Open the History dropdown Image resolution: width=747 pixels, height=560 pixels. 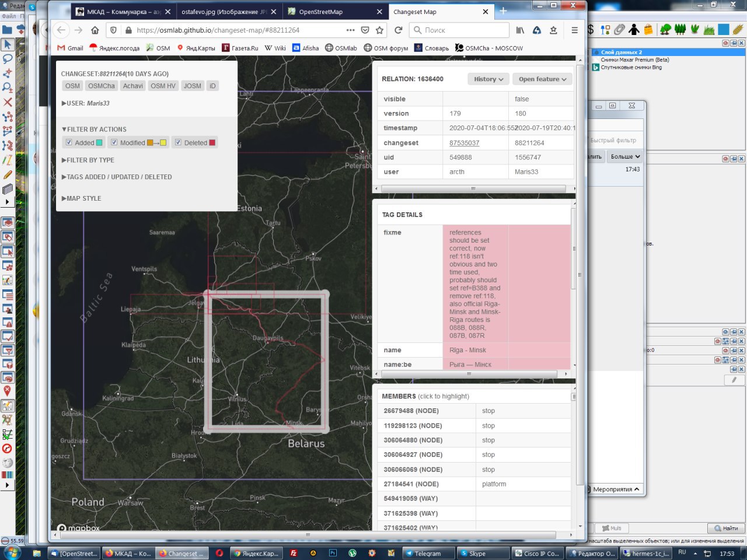(488, 79)
